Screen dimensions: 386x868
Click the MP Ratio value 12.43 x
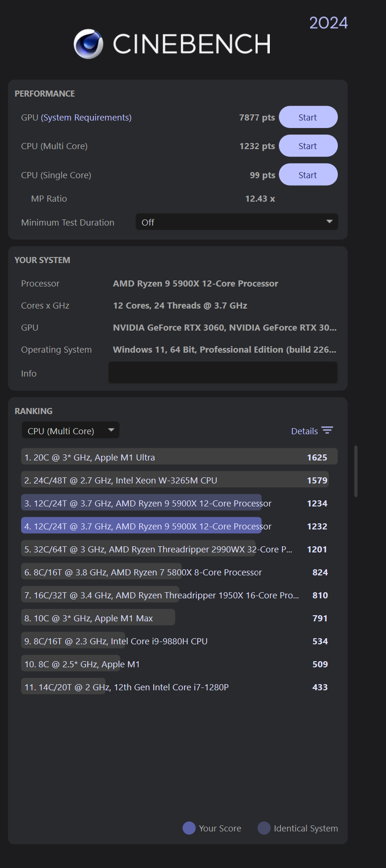pos(260,199)
